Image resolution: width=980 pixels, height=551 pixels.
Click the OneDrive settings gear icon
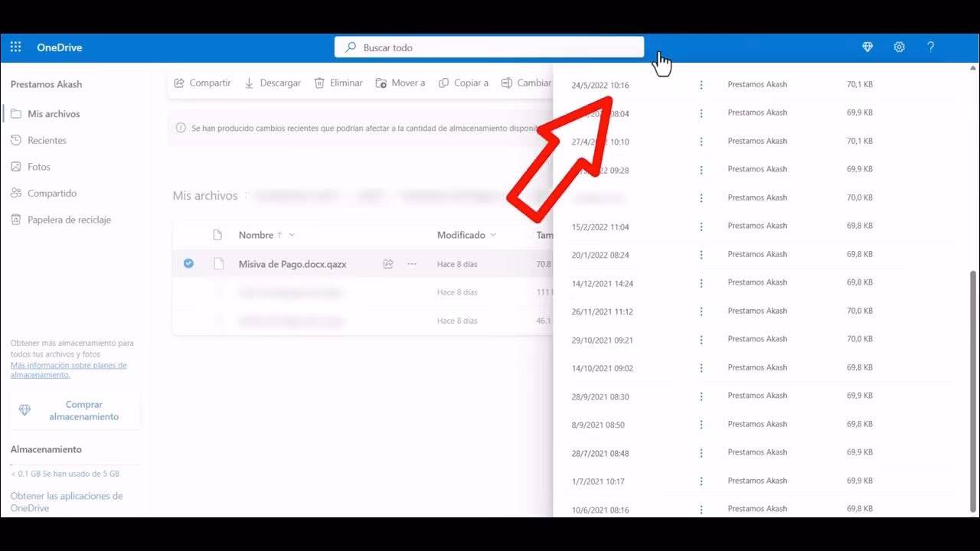click(x=899, y=47)
